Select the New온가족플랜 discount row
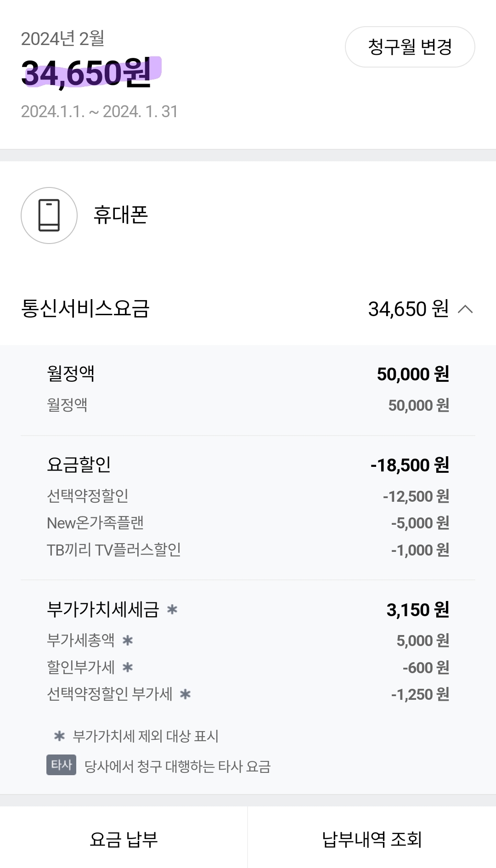Screen dimensions: 496x868 [248, 523]
